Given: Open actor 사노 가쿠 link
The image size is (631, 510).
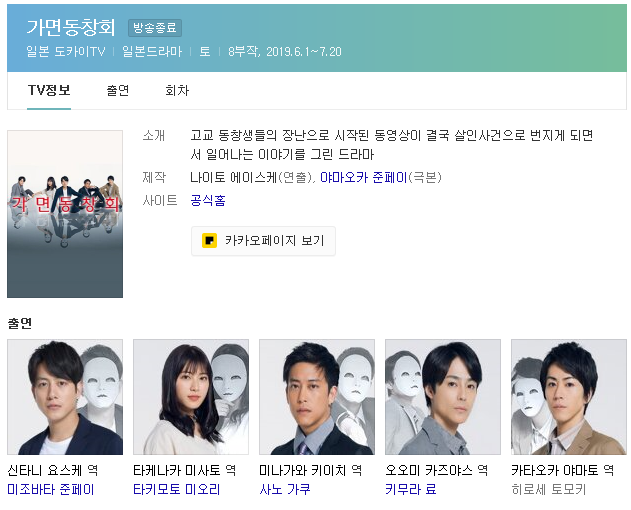Looking at the screenshot, I should click(x=285, y=489).
